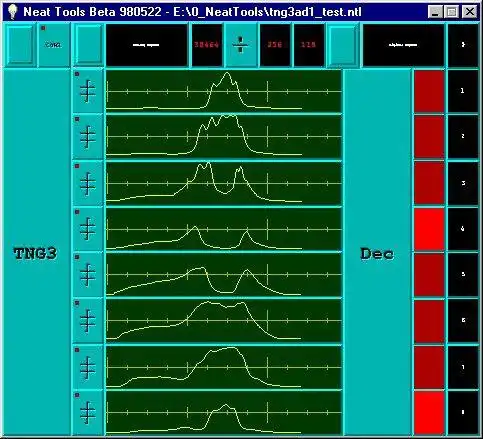Click the TNG3 module block
This screenshot has height=439, width=483.
point(36,252)
